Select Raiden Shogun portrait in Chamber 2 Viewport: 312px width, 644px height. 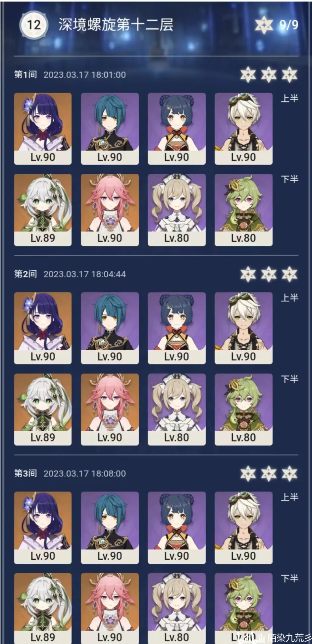(x=43, y=328)
